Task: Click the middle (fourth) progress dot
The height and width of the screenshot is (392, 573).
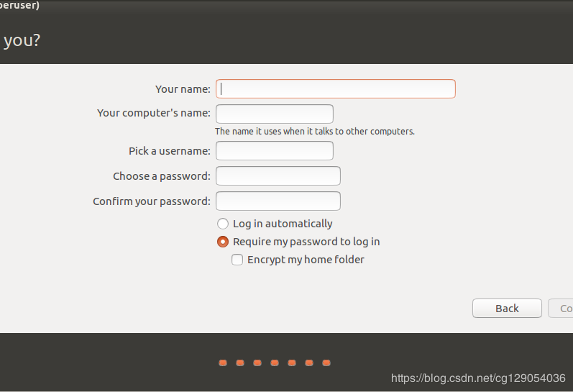Action: tap(275, 363)
